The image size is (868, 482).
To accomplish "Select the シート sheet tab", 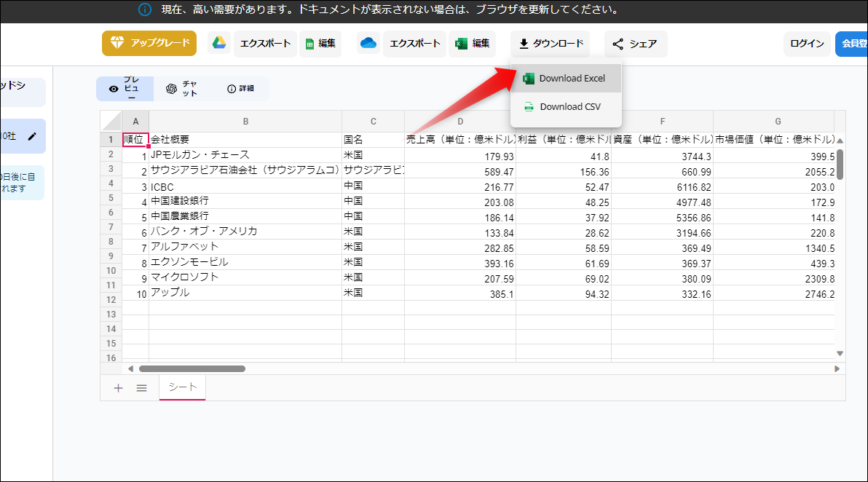I will 182,387.
